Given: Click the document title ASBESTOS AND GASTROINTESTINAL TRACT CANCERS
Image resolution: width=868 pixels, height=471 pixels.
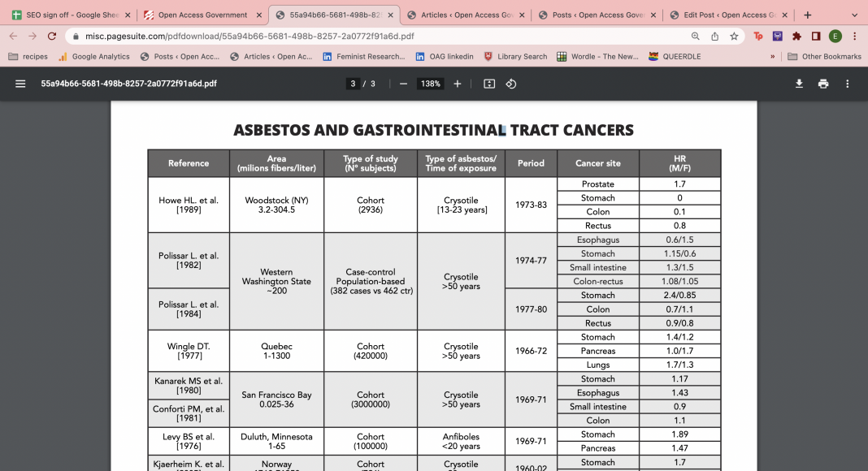Looking at the screenshot, I should 433,130.
